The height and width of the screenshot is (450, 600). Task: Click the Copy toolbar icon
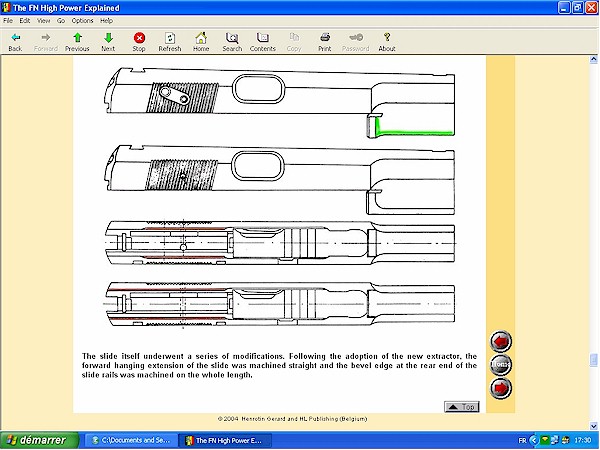294,37
